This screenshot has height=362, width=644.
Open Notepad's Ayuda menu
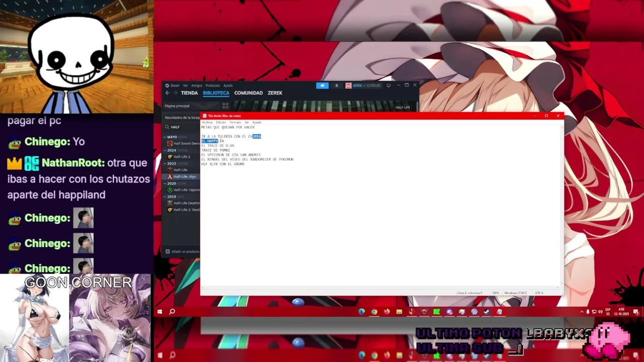[257, 122]
